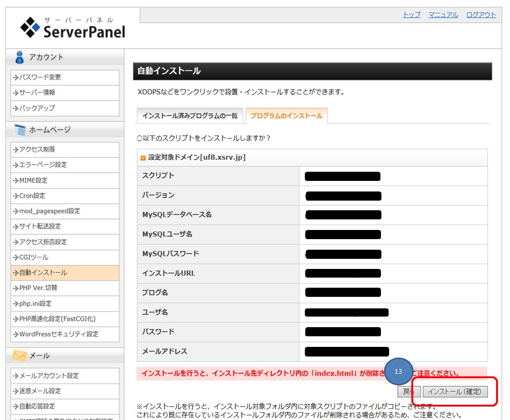Switch to インストール済みプログラムの一覧 tab
Image resolution: width=510 pixels, height=420 pixels.
[x=190, y=116]
